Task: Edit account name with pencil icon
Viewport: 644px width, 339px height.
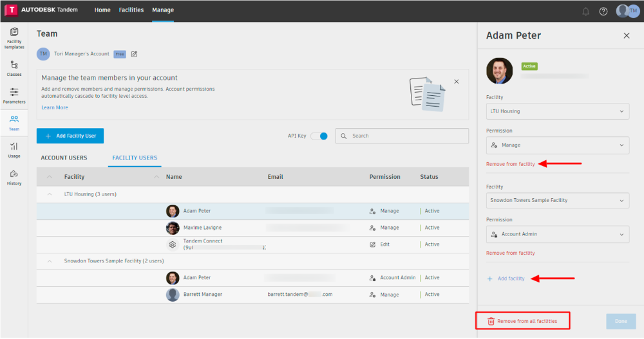Action: (134, 54)
